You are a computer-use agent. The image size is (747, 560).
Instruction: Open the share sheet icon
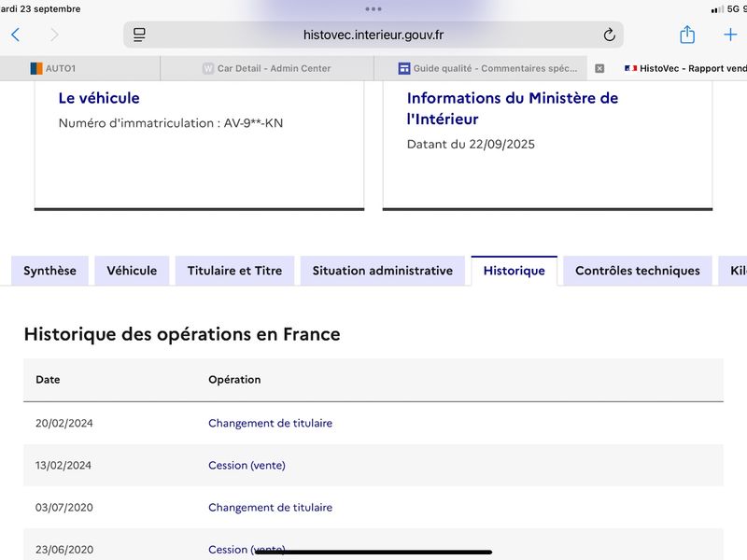(x=687, y=35)
